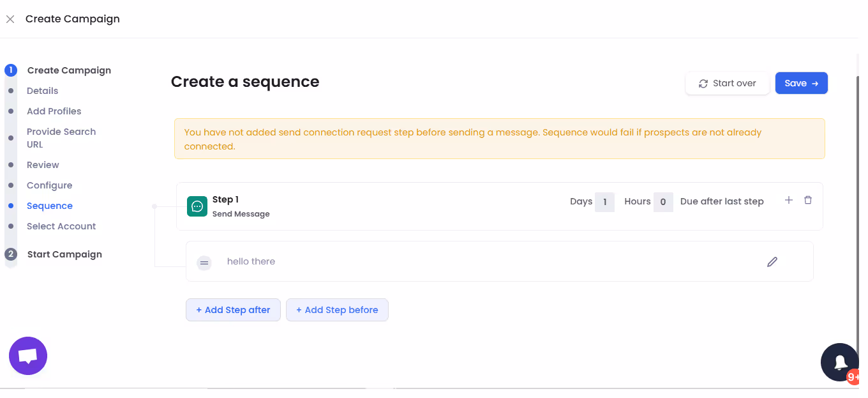Open notifications via the bell icon
The image size is (868, 398).
[839, 362]
